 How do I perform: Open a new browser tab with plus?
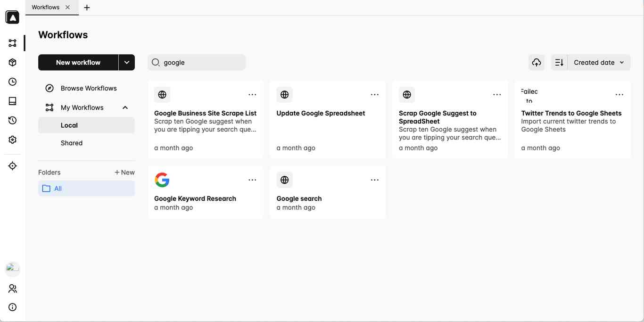pyautogui.click(x=85, y=7)
